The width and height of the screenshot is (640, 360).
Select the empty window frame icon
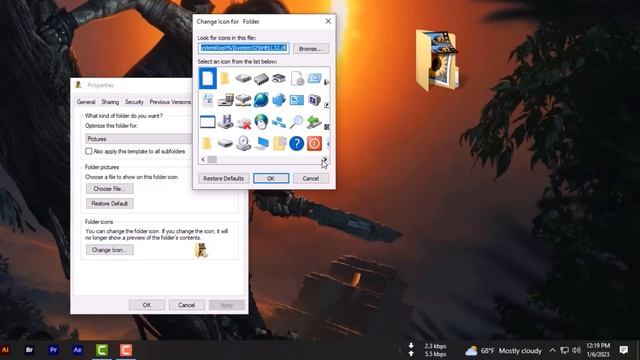(x=207, y=122)
